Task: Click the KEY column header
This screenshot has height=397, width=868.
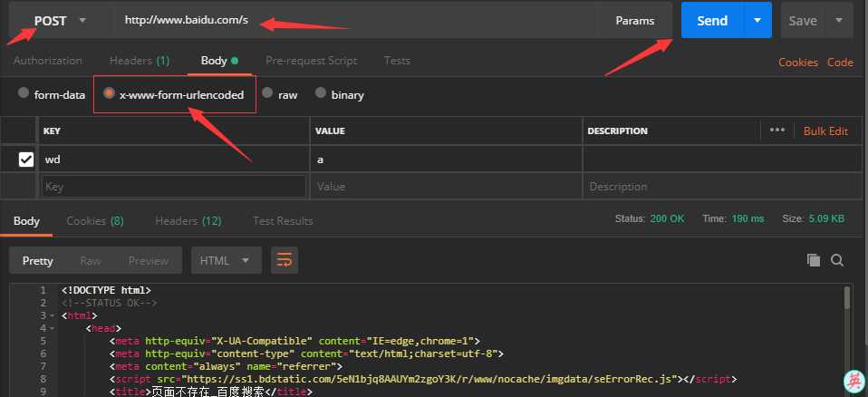Action: (52, 131)
